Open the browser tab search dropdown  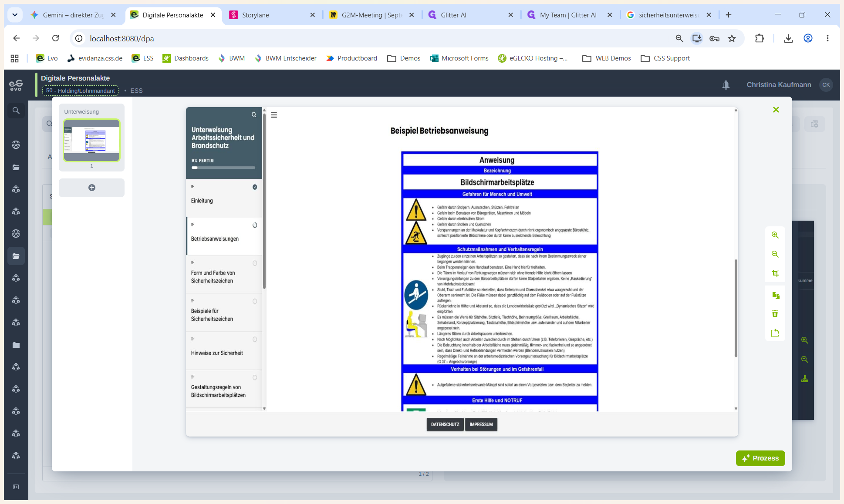[15, 15]
